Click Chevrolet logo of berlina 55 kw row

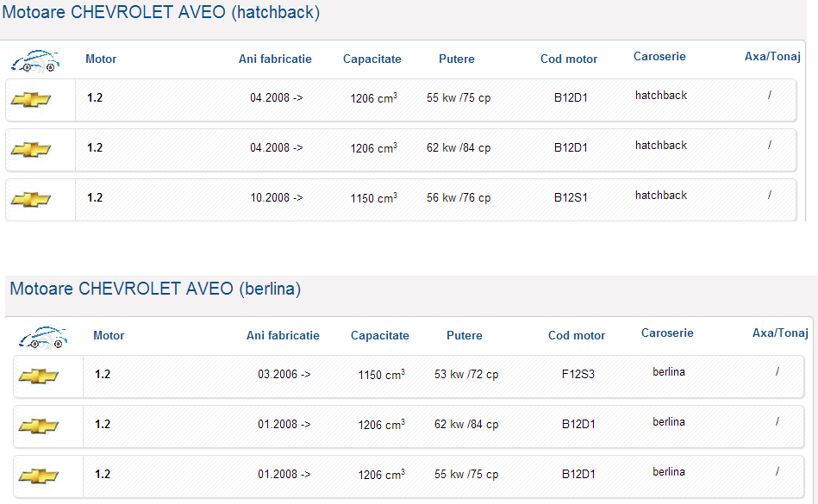[39, 476]
